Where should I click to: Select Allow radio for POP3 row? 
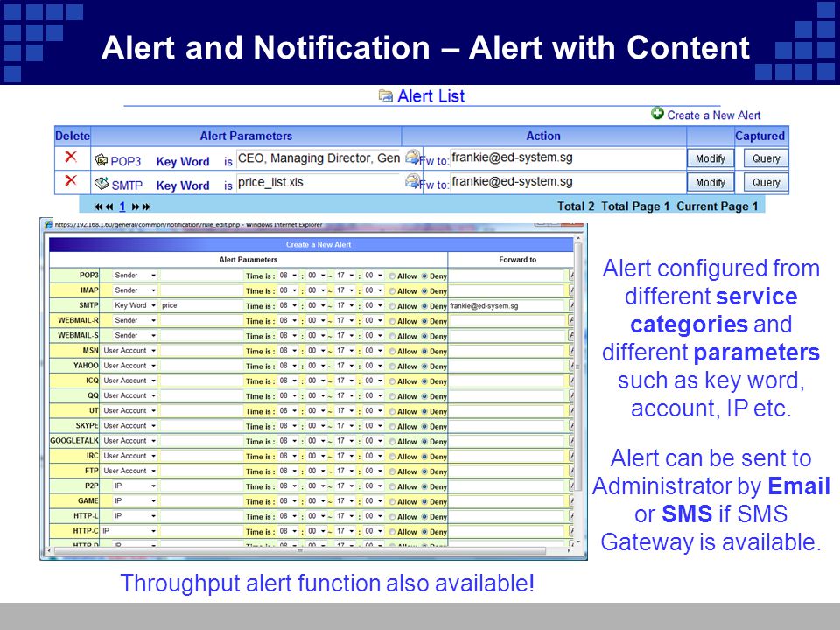point(392,276)
